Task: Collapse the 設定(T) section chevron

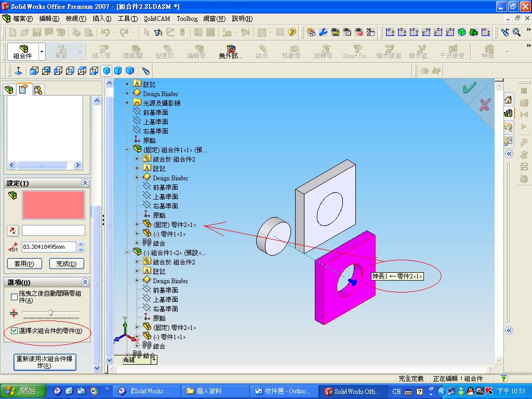Action: tap(85, 183)
